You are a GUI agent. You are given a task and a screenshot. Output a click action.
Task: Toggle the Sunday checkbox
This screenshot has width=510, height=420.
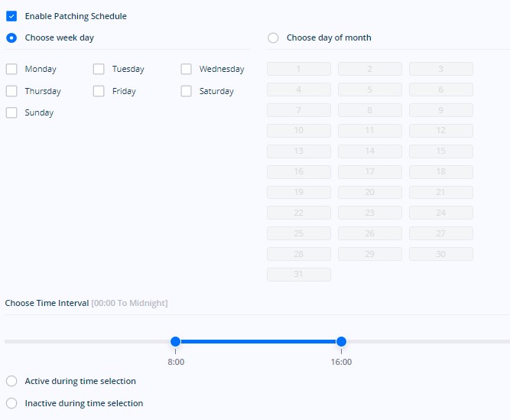tap(11, 112)
